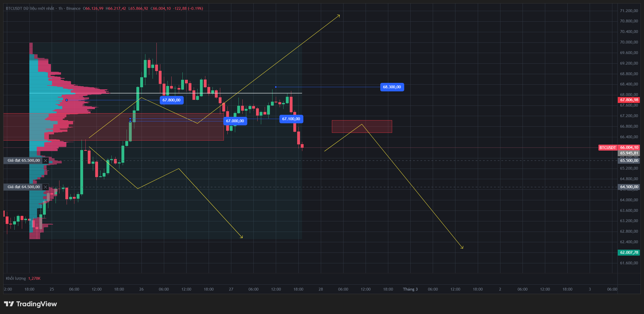This screenshot has height=314, width=644.
Task: Click the 67.000,00 blue price tag
Action: [235, 121]
